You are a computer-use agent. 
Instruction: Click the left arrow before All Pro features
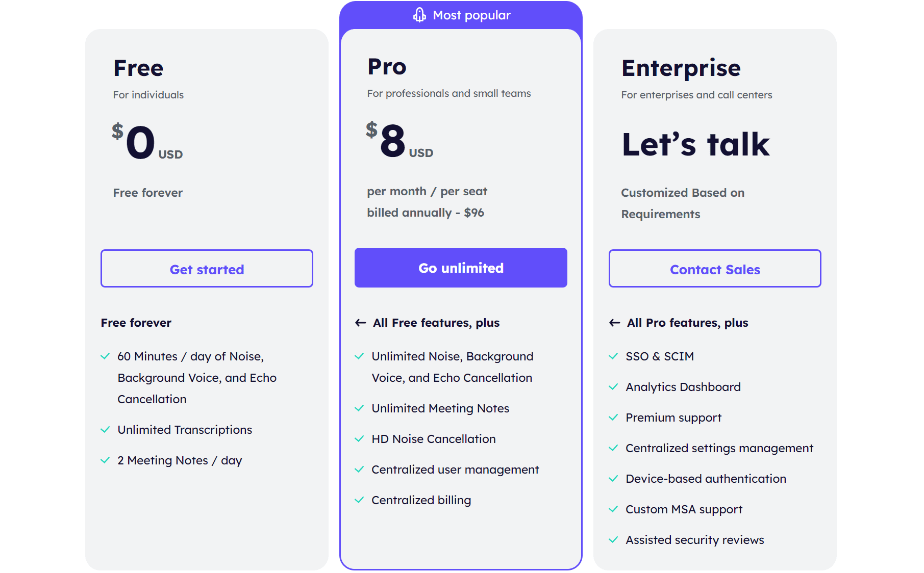pos(615,323)
